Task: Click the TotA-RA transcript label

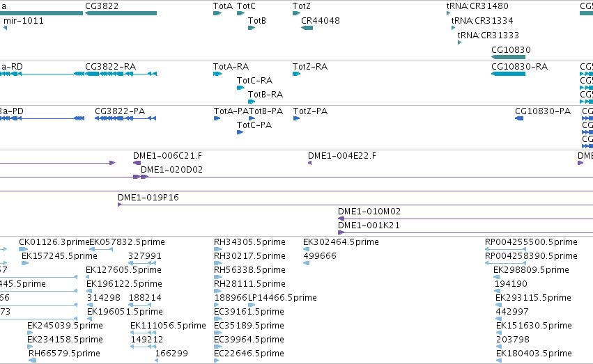Action: [231, 66]
